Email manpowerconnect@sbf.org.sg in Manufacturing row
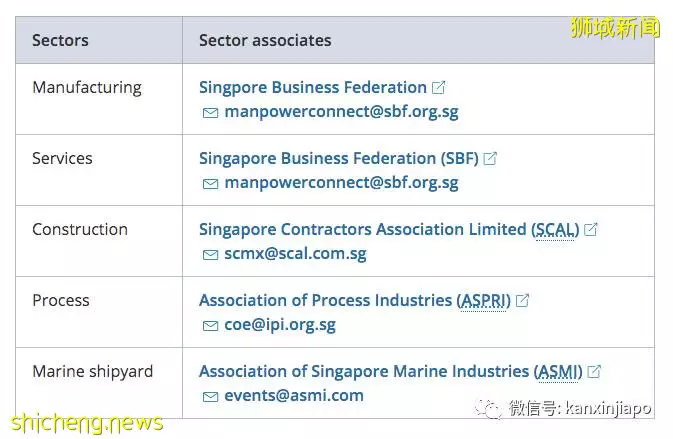Screen dimensions: 673x439 pos(341,112)
